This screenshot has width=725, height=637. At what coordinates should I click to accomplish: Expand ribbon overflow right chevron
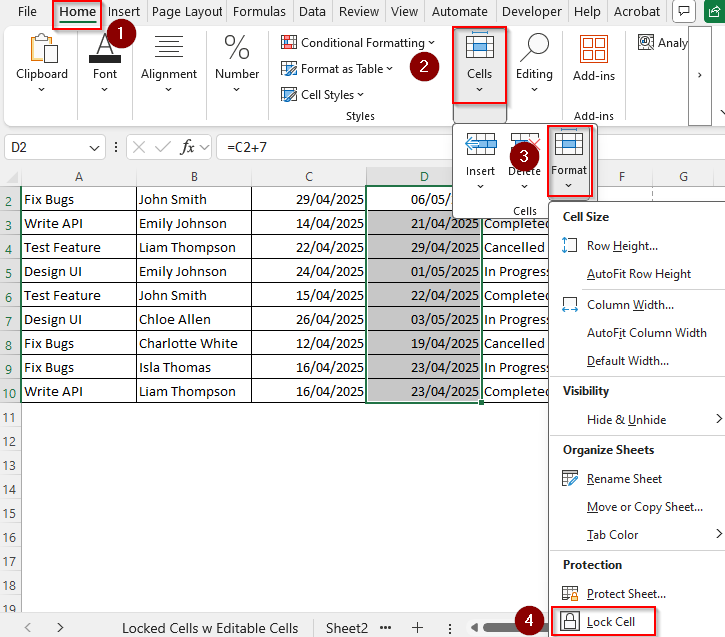pyautogui.click(x=700, y=75)
